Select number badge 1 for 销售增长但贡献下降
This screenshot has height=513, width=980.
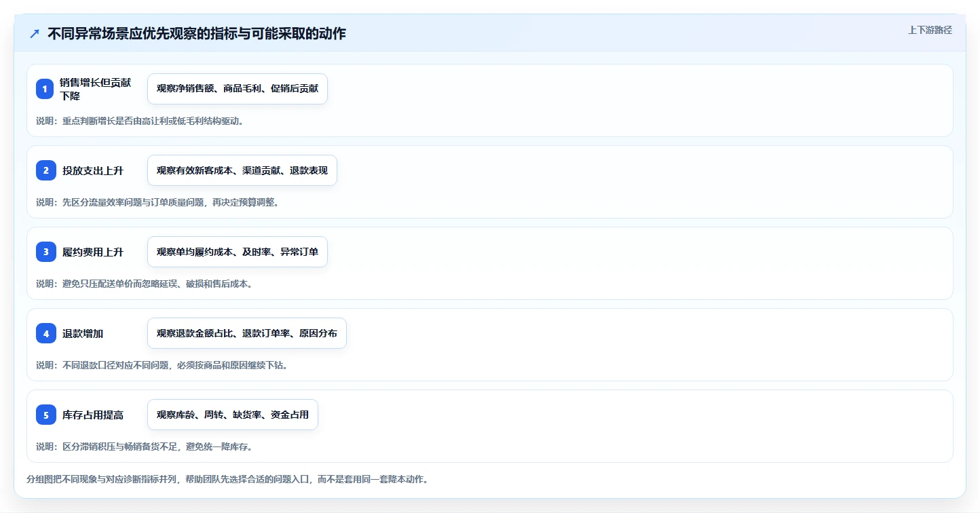45,89
